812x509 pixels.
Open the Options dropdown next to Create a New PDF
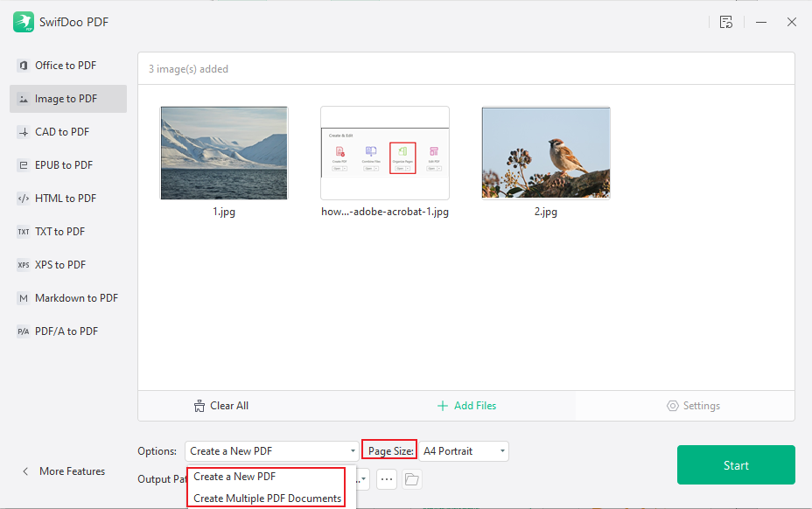[271, 450]
